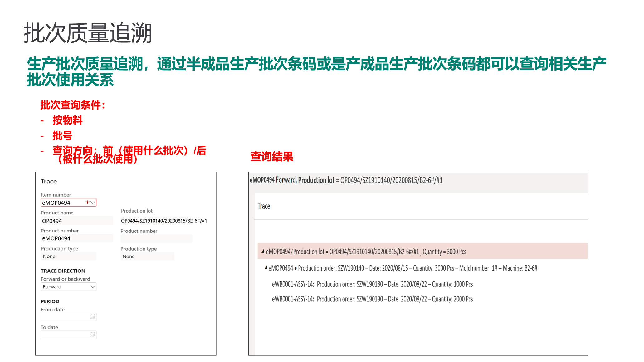This screenshot has height=362, width=644.
Task: Select the Product name field OP0494
Action: pos(77,221)
